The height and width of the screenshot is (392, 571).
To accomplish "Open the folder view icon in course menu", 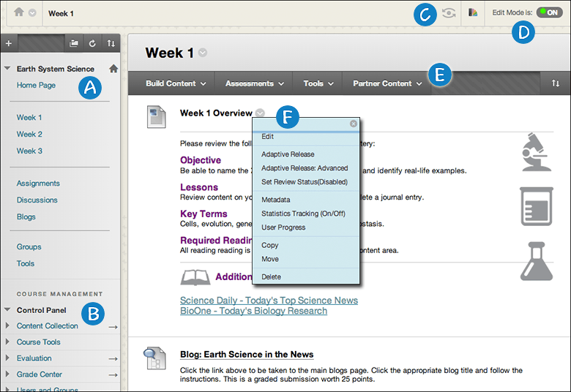I will click(x=74, y=43).
